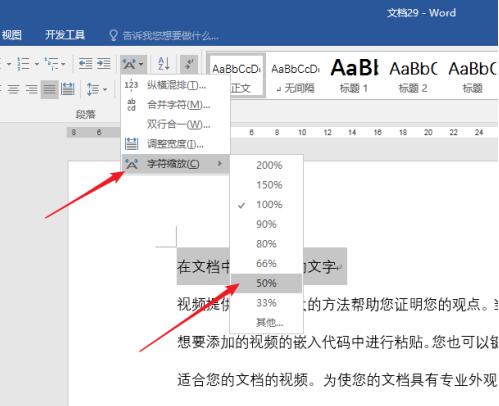Expand the bullets dropdown arrow
499x406 pixels.
click(9, 64)
